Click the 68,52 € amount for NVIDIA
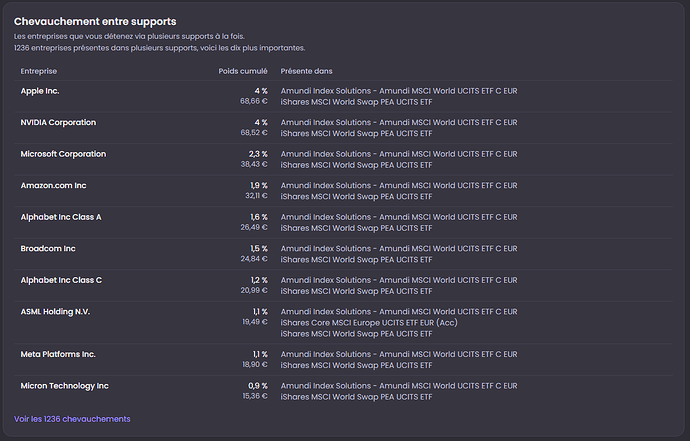The image size is (690, 441). pos(254,132)
